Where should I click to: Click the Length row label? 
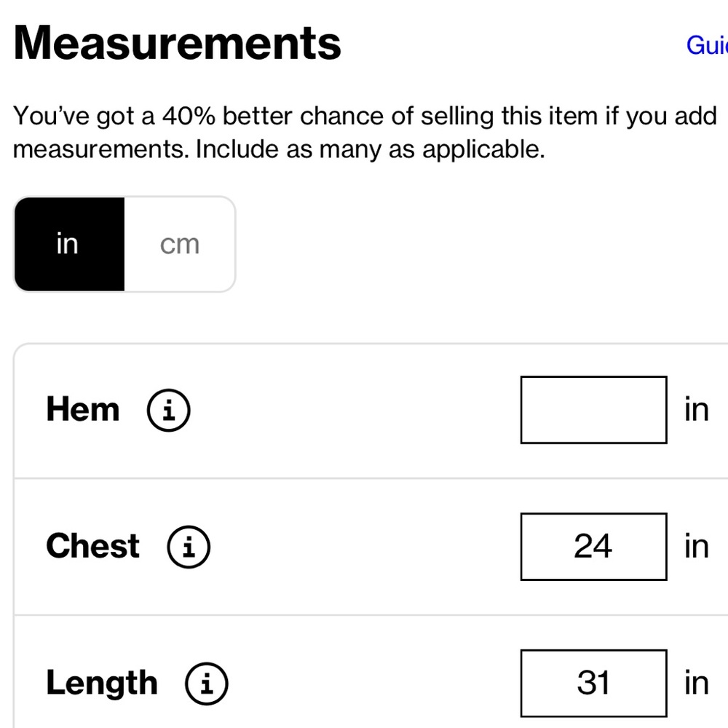(102, 684)
